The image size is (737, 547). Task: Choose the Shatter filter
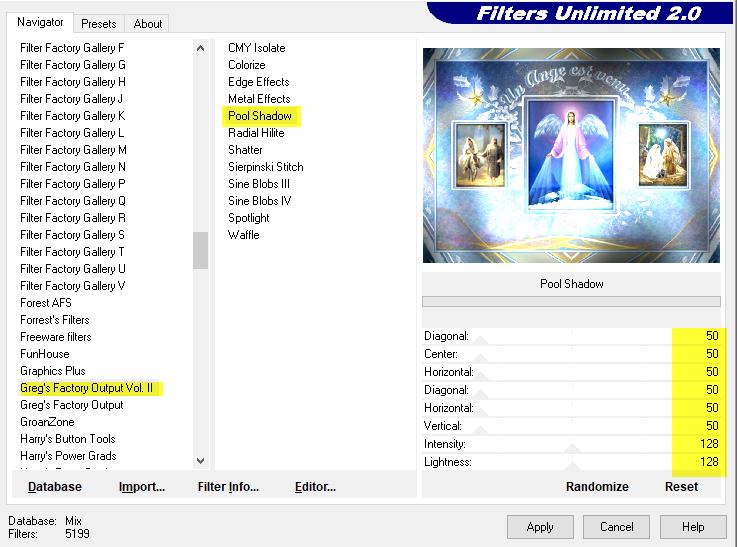(x=245, y=150)
